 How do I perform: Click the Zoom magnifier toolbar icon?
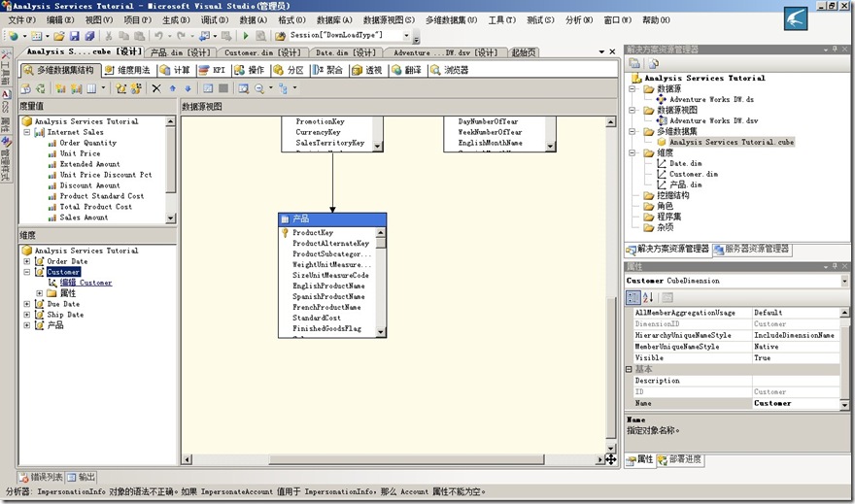tap(259, 88)
